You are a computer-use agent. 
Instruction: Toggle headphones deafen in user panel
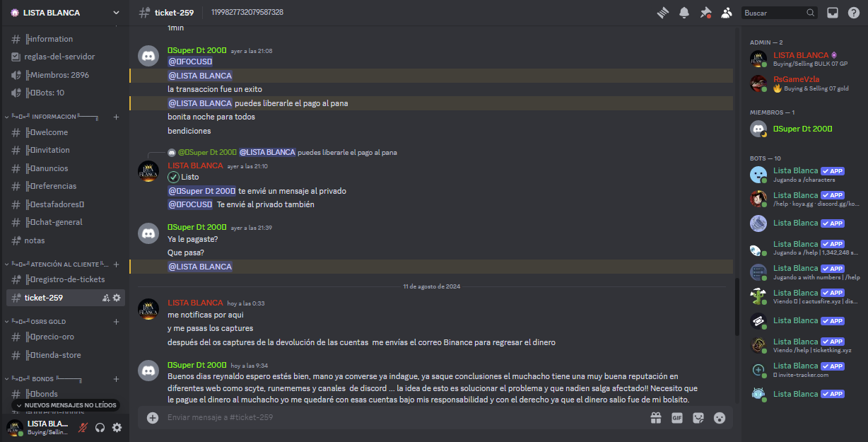tap(100, 427)
